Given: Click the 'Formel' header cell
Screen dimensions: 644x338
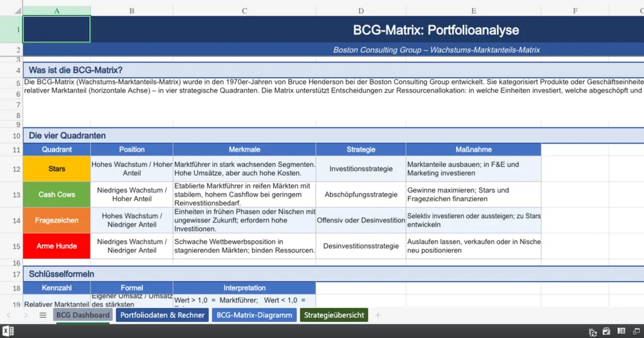Looking at the screenshot, I should click(132, 288).
